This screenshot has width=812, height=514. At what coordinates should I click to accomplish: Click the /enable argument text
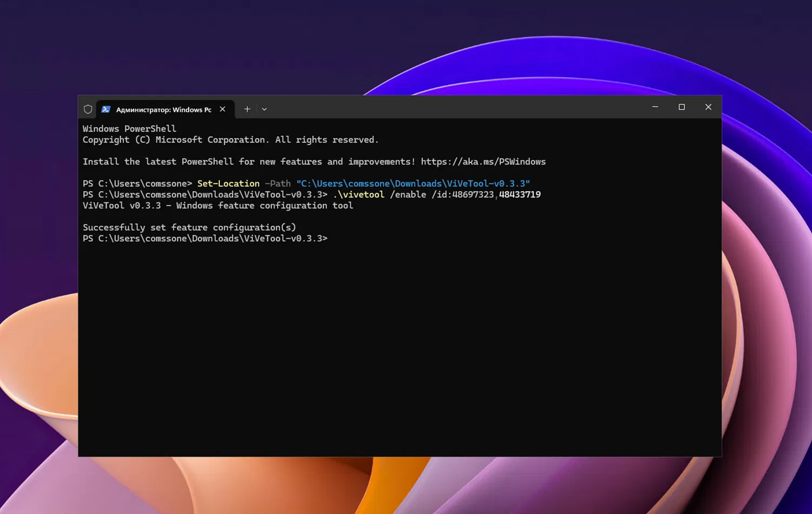[408, 194]
